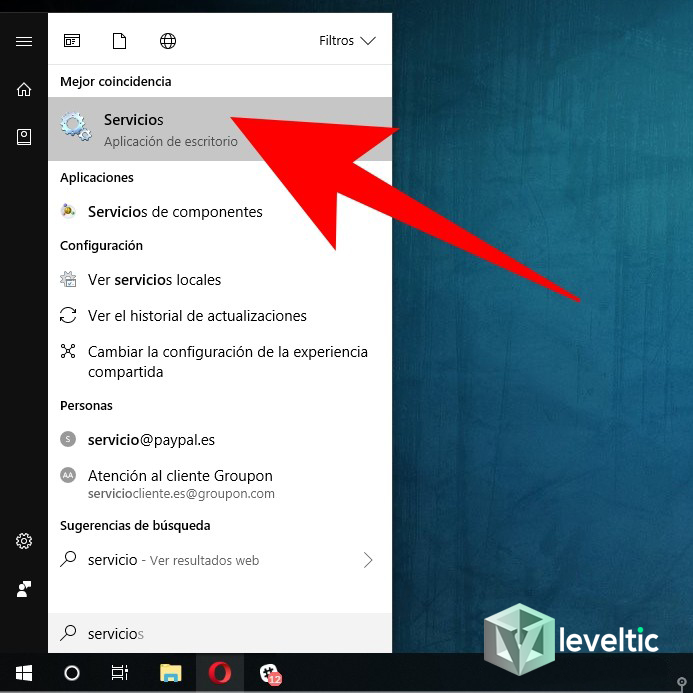This screenshot has width=693, height=693.
Task: Launch Opera browser from the taskbar
Action: click(219, 673)
